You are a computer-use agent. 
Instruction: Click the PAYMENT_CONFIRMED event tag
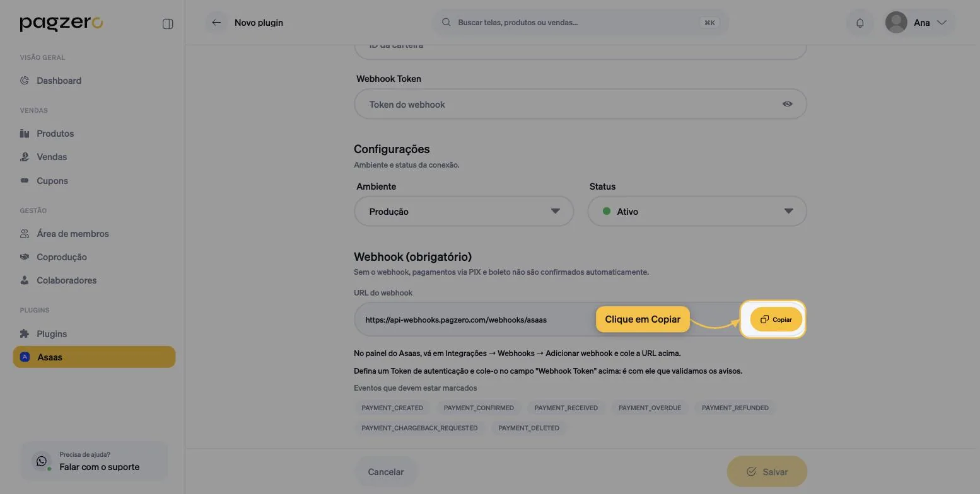479,408
